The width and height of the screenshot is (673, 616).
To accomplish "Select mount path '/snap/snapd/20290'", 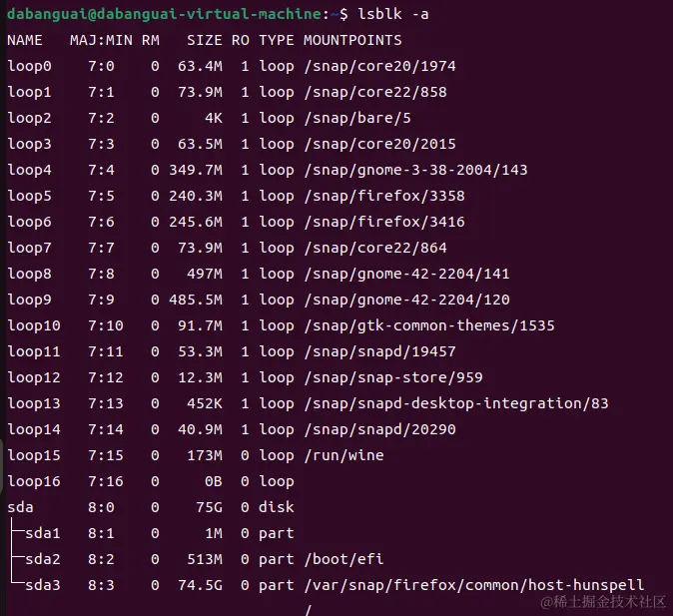I will pyautogui.click(x=379, y=429).
